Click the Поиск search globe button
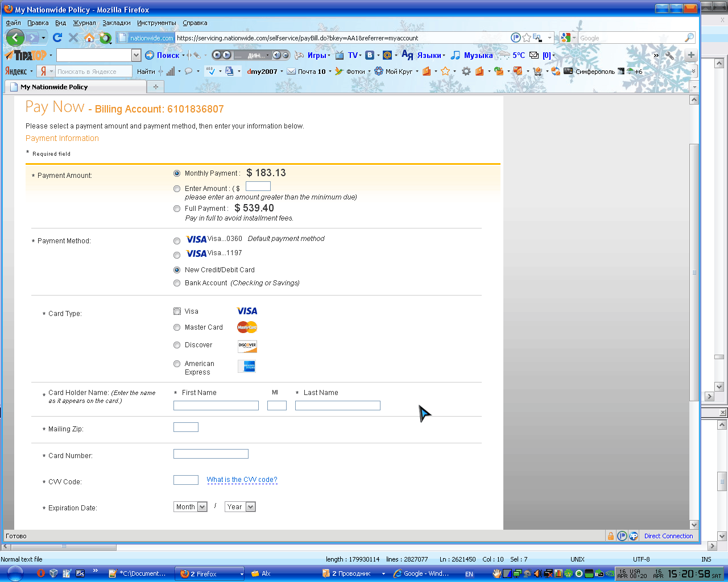The image size is (728, 582). coord(163,55)
